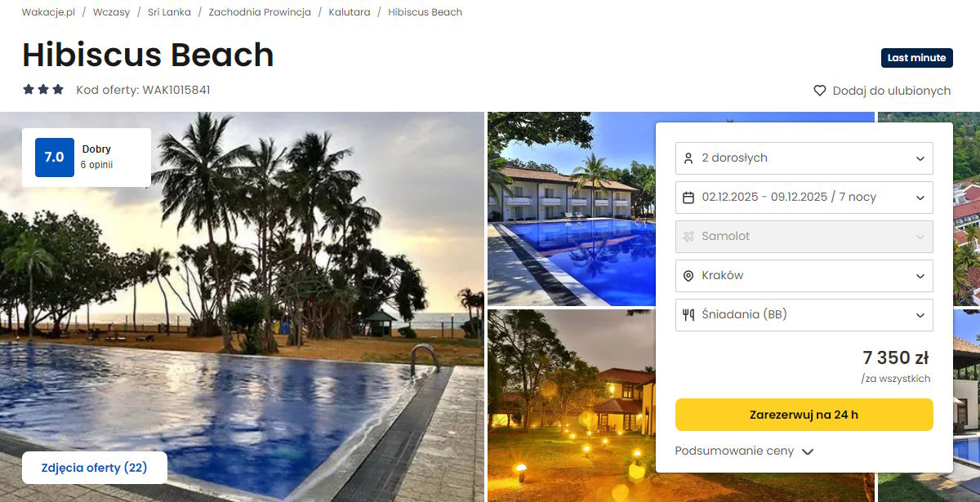Screen dimensions: 980x502
Task: Open the 2 dorosłych guests dropdown
Action: tap(804, 158)
